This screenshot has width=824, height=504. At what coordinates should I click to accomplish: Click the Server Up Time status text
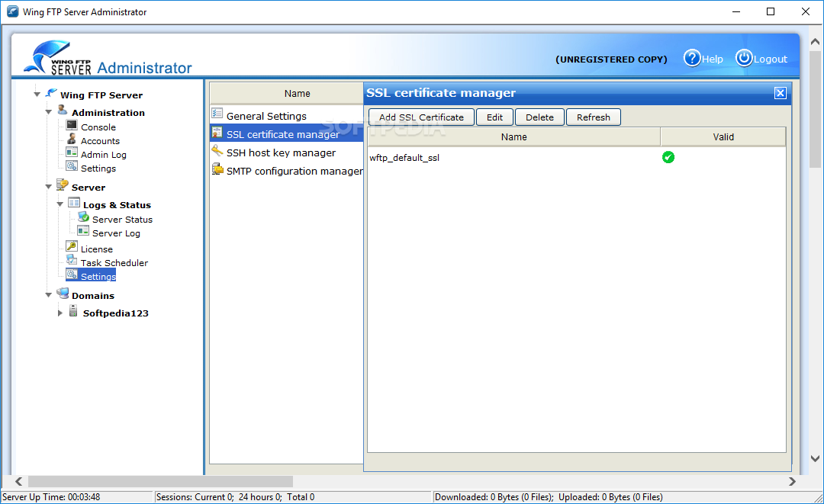point(51,496)
